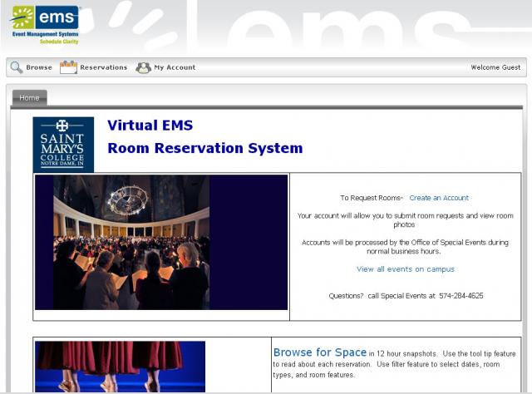Open the Browse menu
This screenshot has height=394, width=532.
pos(39,67)
